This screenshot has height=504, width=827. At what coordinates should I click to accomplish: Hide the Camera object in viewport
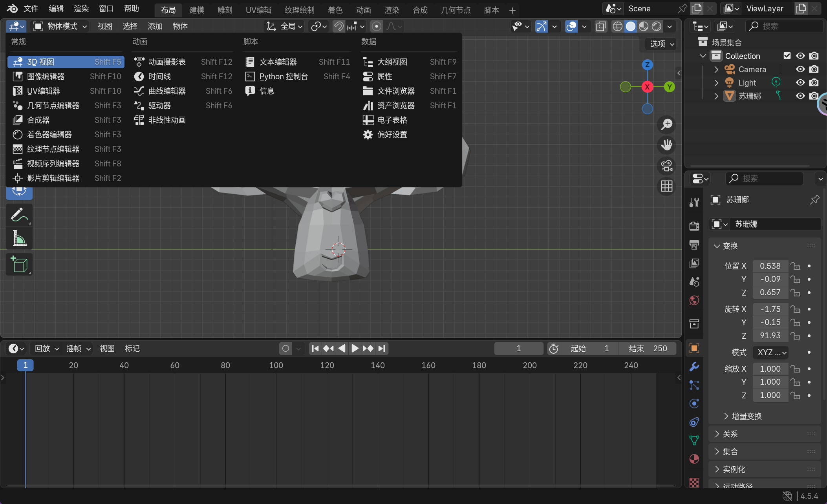pos(800,69)
